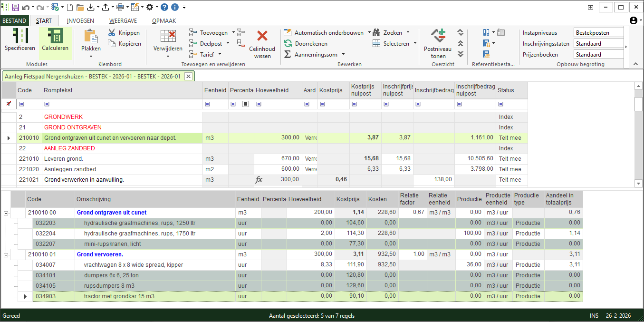Switch to the INVOEGEN ribbon tab
Viewport: 644px width, 322px height.
80,21
